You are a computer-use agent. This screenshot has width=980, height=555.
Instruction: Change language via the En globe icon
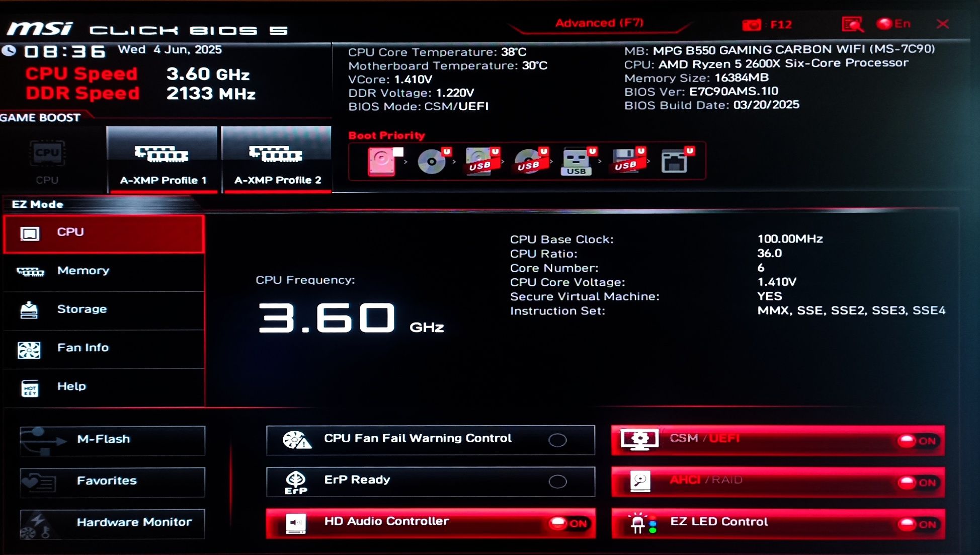tap(893, 24)
